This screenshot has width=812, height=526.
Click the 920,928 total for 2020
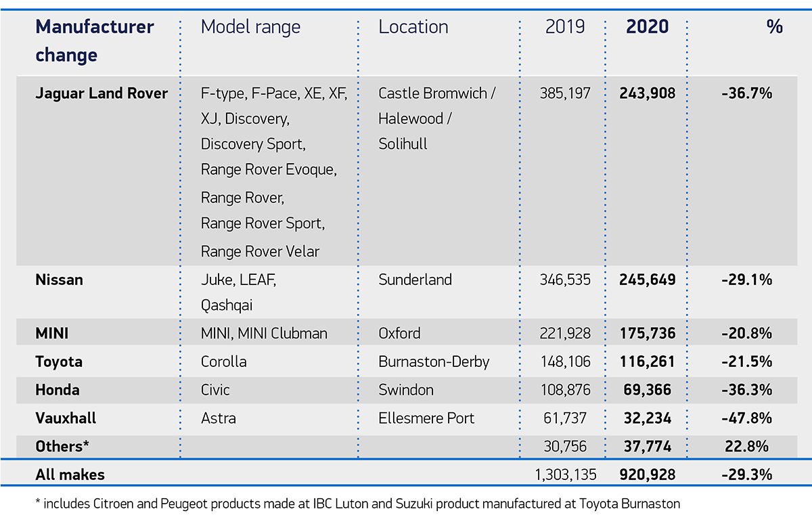pyautogui.click(x=647, y=475)
